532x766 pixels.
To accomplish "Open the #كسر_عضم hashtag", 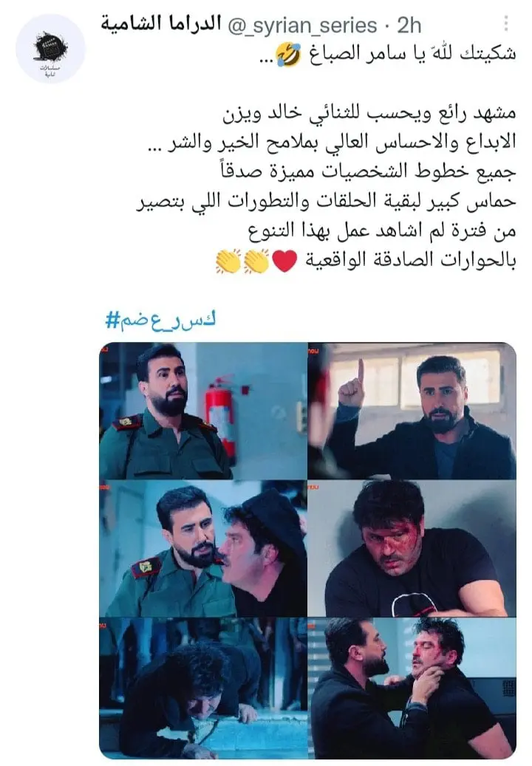I will coord(161,320).
